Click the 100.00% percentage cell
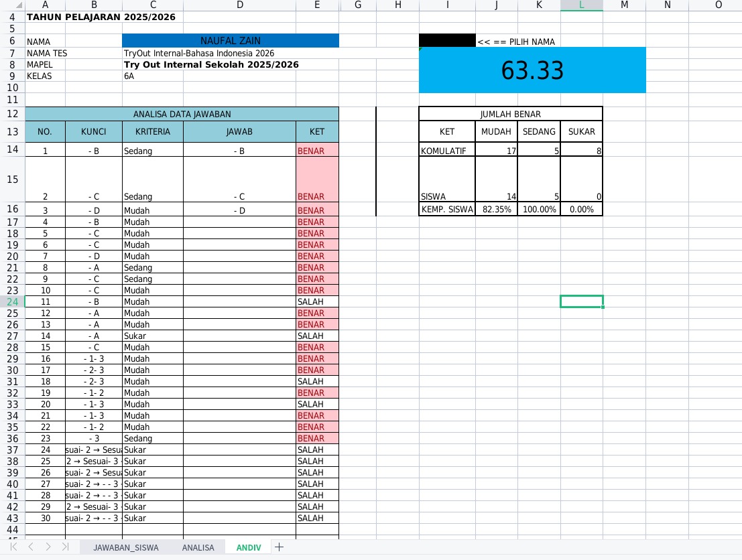This screenshot has height=560, width=742. point(539,209)
